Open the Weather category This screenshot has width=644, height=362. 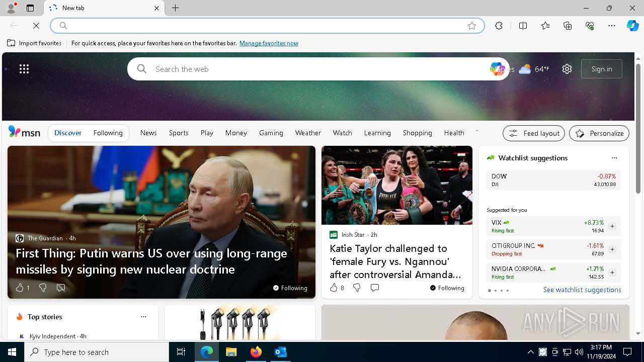[308, 133]
